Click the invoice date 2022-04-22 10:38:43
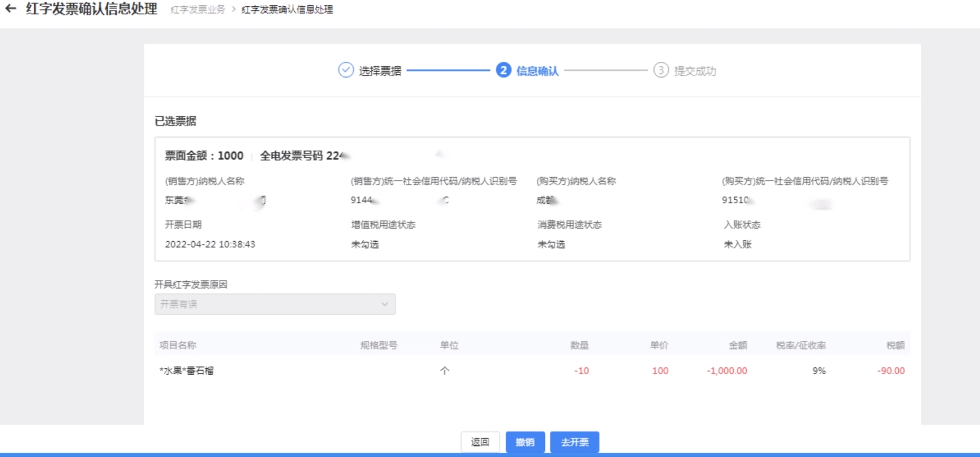The height and width of the screenshot is (457, 980). point(210,244)
